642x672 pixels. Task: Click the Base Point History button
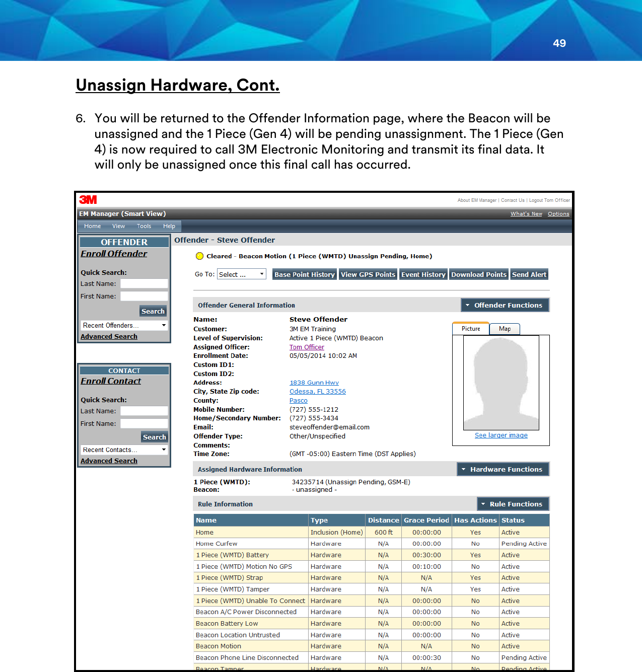[305, 274]
